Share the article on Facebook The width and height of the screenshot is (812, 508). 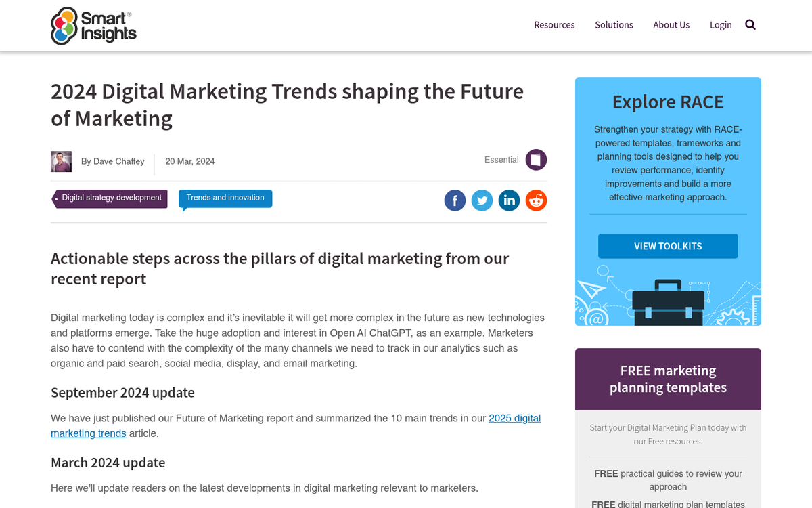(x=455, y=200)
